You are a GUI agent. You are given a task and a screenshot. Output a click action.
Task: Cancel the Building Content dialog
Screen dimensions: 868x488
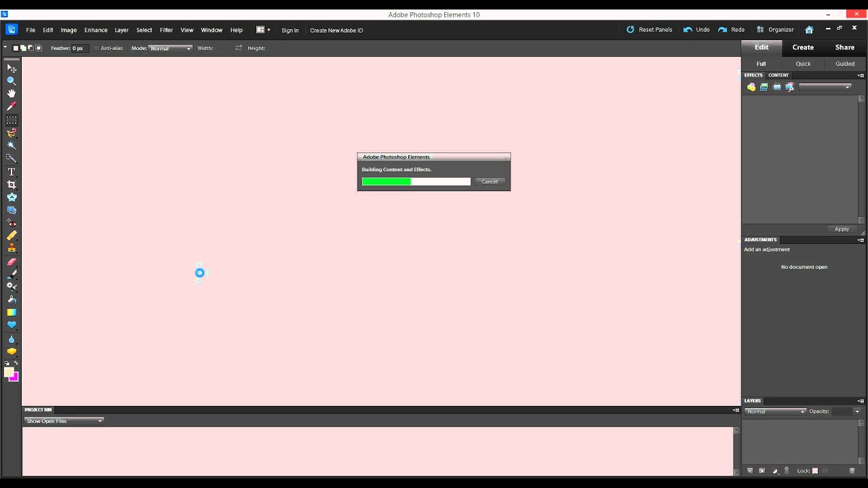490,182
